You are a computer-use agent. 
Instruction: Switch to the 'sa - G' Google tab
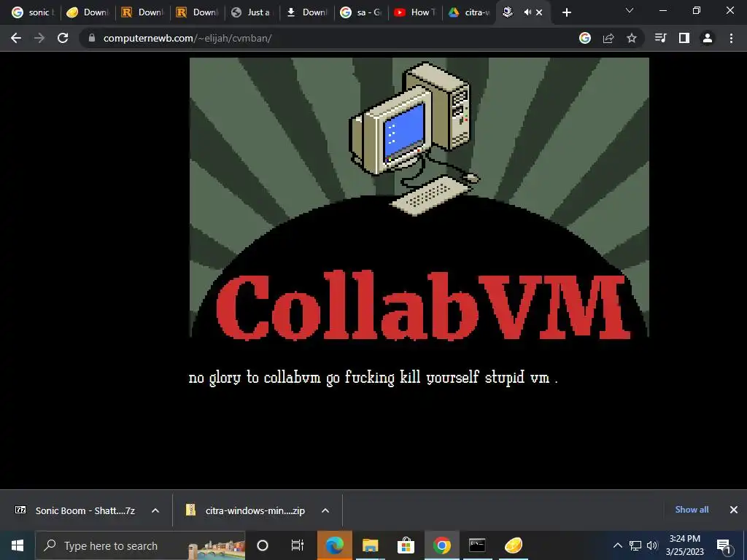point(362,12)
